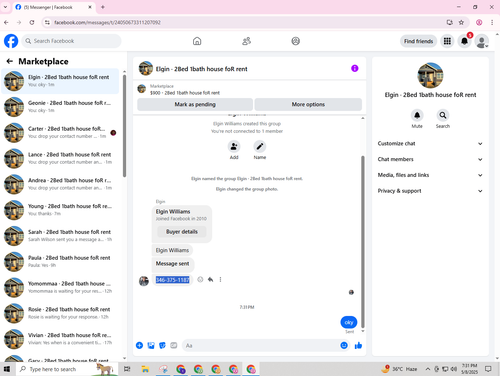Image resolution: width=500 pixels, height=376 pixels.
Task: Expand Customize chat section
Action: coord(430,144)
